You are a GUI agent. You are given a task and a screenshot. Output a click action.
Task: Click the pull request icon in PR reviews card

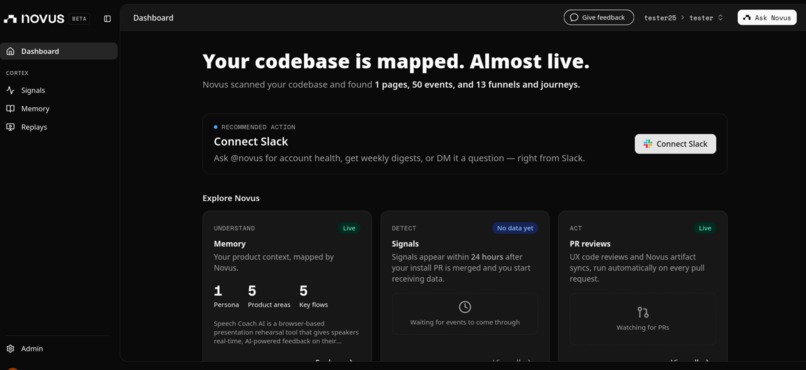point(643,312)
